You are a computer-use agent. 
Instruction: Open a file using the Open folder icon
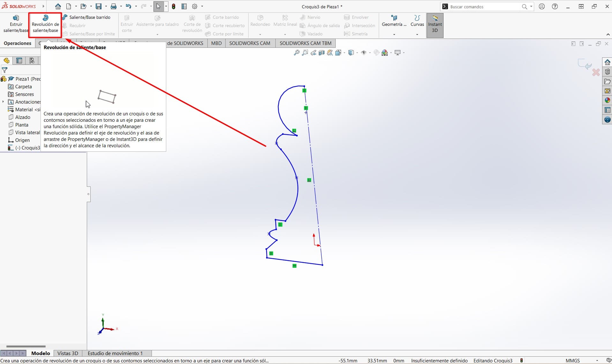click(83, 6)
